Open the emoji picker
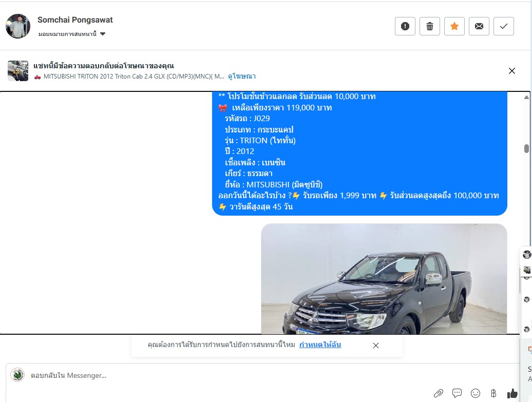Screen dimensions: 532x402 point(476,393)
